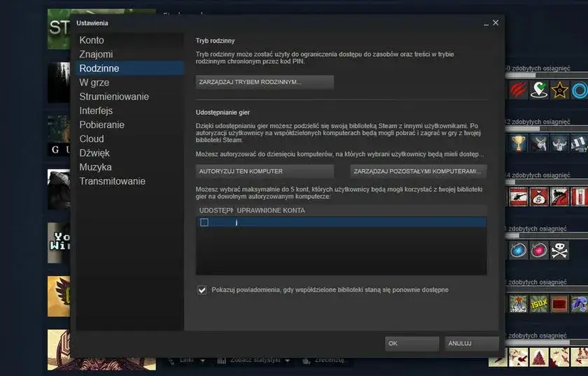Switch to Muzyka settings
Screen dimensions: 588x376
click(95, 167)
